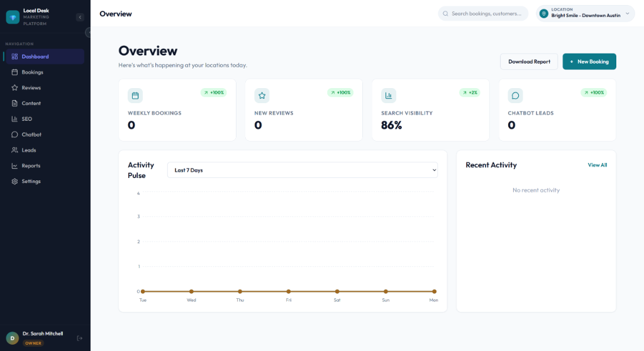Navigate to Content section
The width and height of the screenshot is (644, 351).
(45, 104)
